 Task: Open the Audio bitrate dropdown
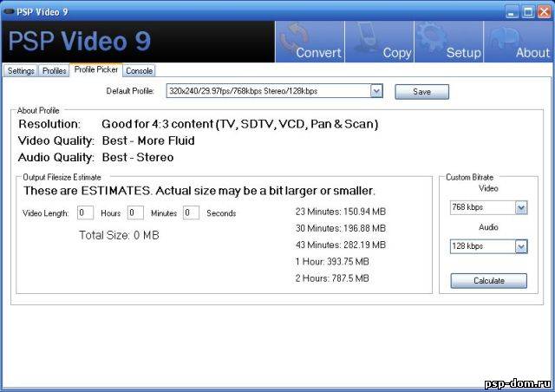click(520, 246)
